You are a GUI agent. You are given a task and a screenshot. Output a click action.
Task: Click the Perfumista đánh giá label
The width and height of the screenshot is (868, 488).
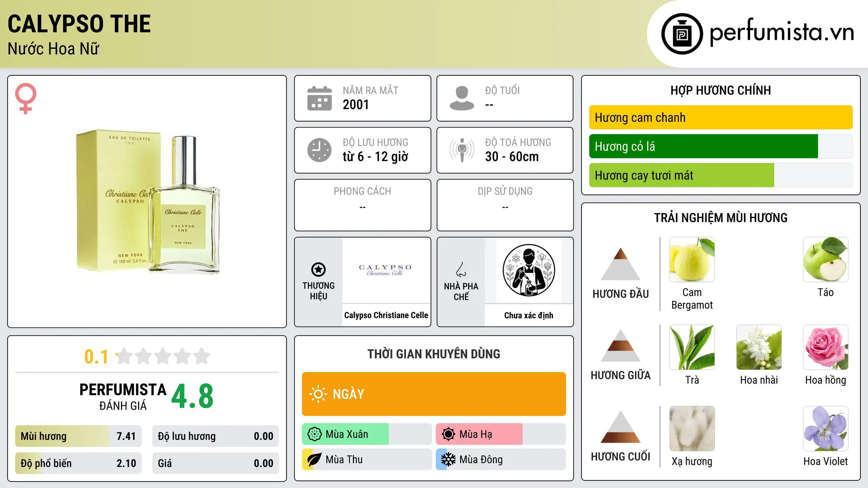click(123, 396)
